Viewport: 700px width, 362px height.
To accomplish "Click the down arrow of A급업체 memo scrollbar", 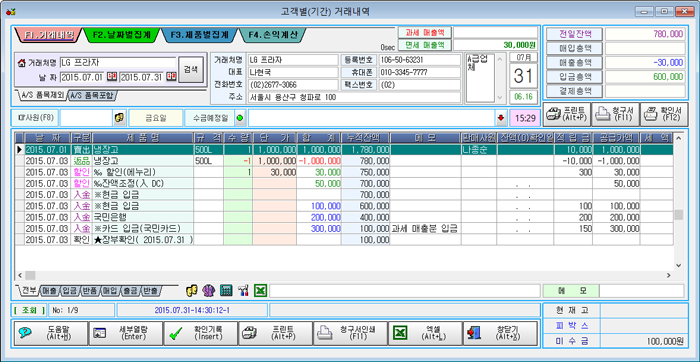I will coord(500,97).
